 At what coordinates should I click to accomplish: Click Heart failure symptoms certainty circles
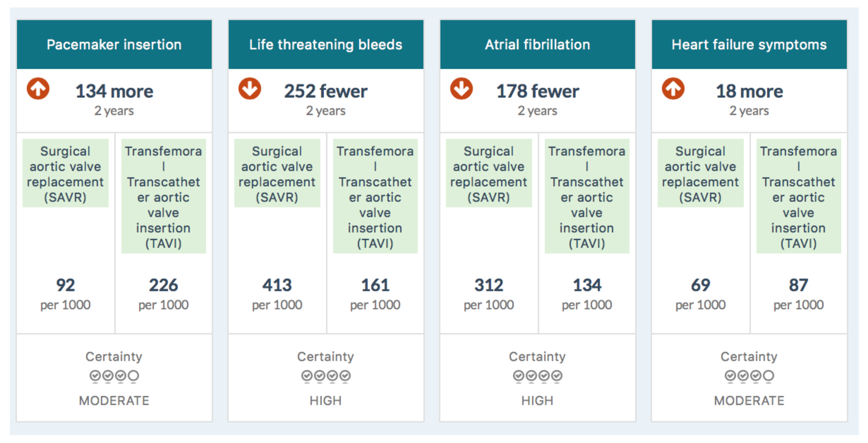coord(749,375)
